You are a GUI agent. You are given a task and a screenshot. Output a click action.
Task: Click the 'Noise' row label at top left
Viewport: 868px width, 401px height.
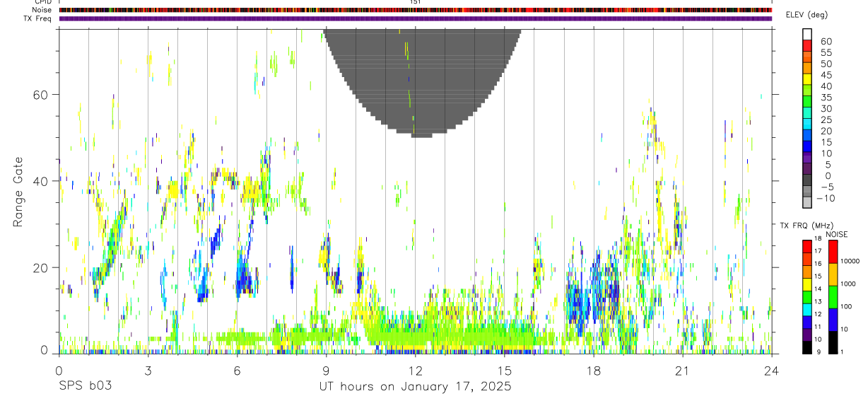41,10
